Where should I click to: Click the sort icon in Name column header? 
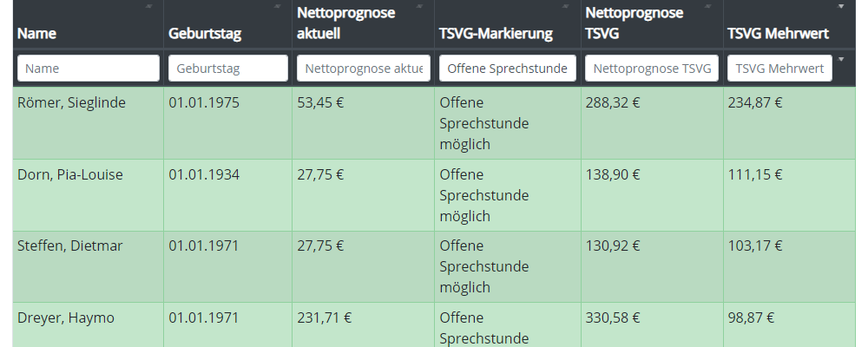[148, 6]
